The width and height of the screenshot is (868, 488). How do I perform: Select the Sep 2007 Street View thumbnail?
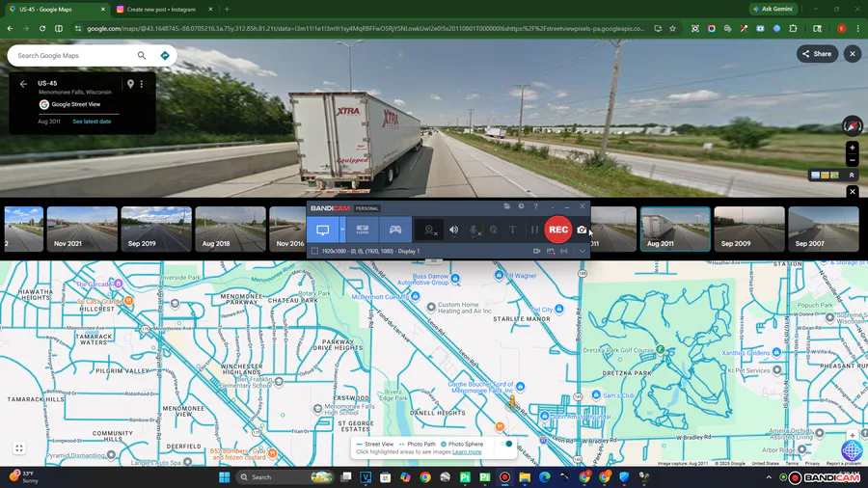(824, 230)
